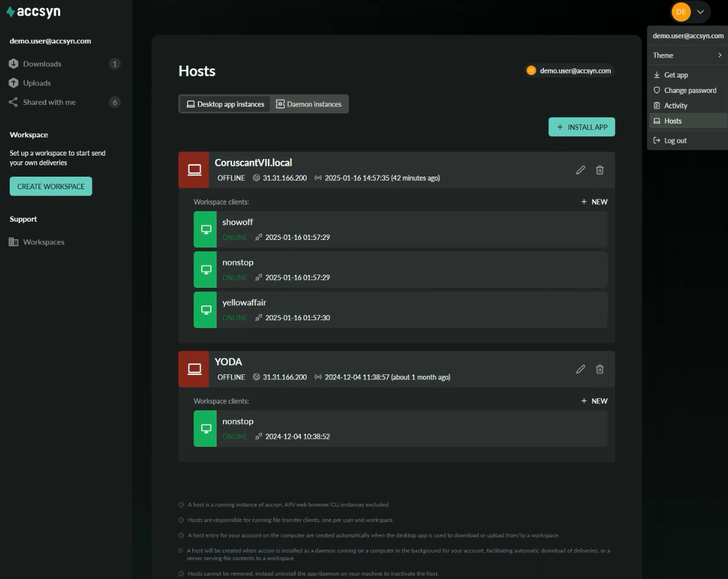Click the Create Workspace button
Viewport: 728px width, 579px height.
[51, 186]
